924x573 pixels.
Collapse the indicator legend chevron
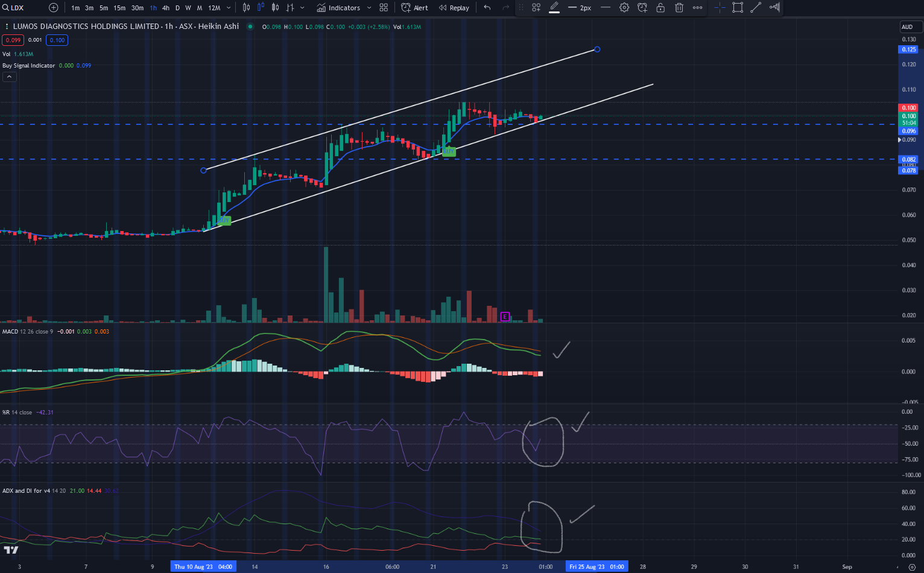[x=9, y=77]
